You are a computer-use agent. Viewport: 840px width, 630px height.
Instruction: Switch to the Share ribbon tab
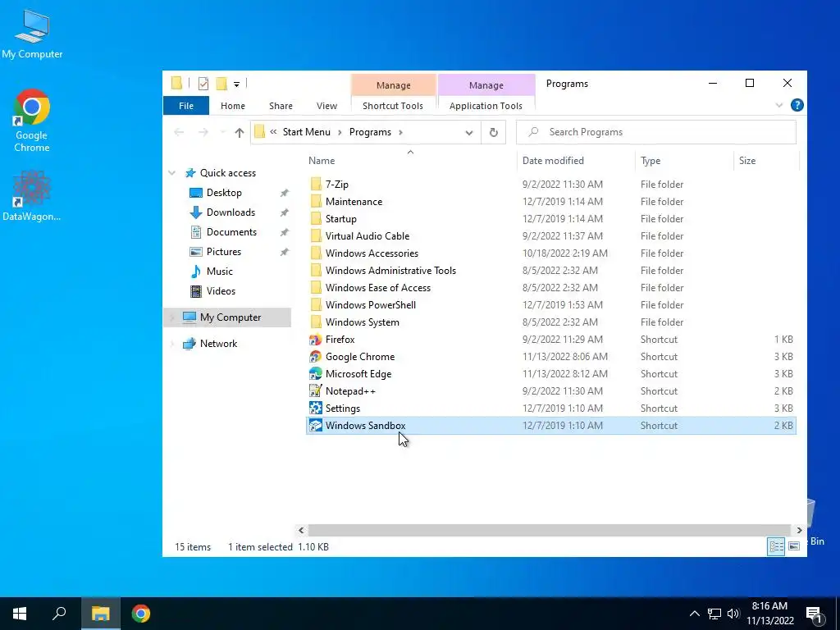click(281, 106)
